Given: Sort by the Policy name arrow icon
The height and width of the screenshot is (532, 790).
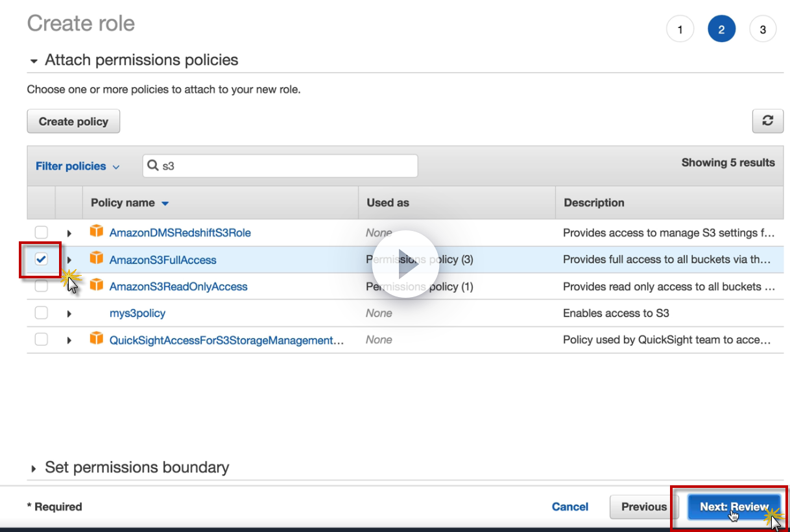Looking at the screenshot, I should (x=165, y=203).
